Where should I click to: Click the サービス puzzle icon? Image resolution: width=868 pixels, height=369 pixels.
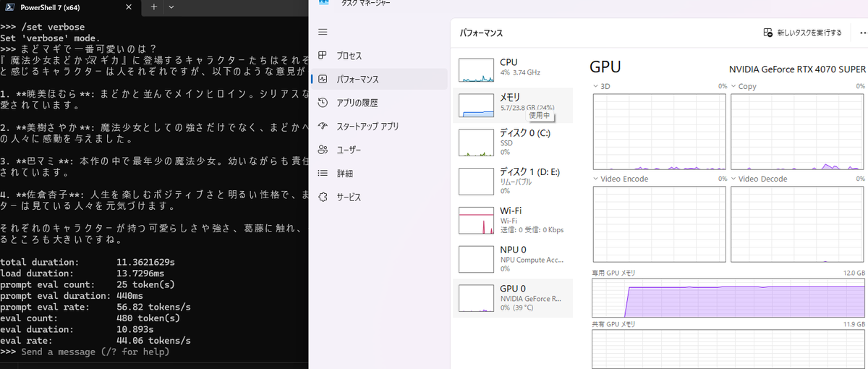pyautogui.click(x=323, y=197)
